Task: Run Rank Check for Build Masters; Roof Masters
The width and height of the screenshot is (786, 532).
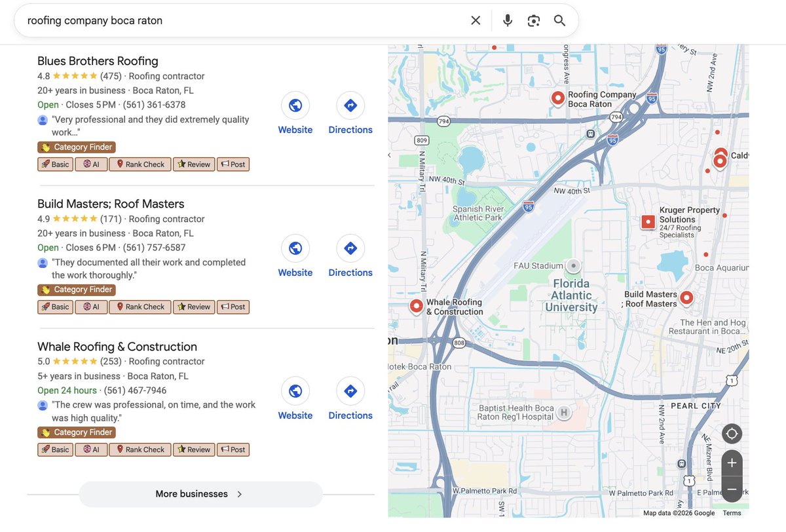Action: tap(140, 307)
